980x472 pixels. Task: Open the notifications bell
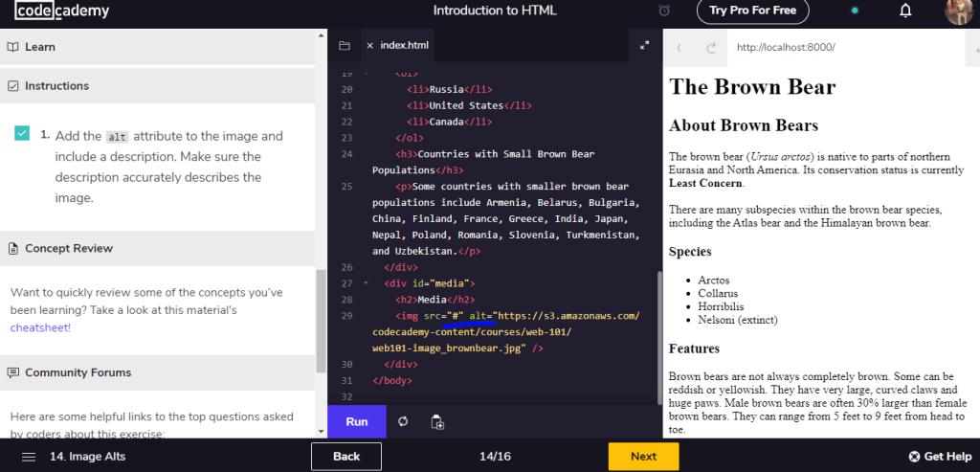(905, 11)
